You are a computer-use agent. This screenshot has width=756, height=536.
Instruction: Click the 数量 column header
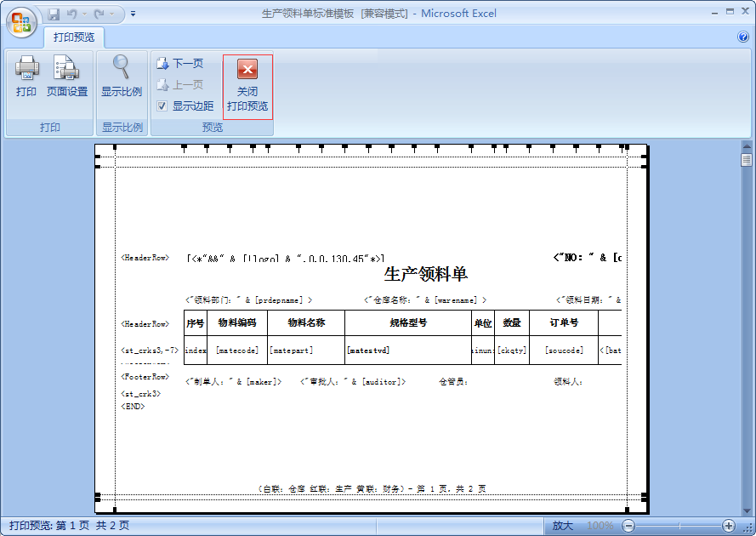coord(512,322)
